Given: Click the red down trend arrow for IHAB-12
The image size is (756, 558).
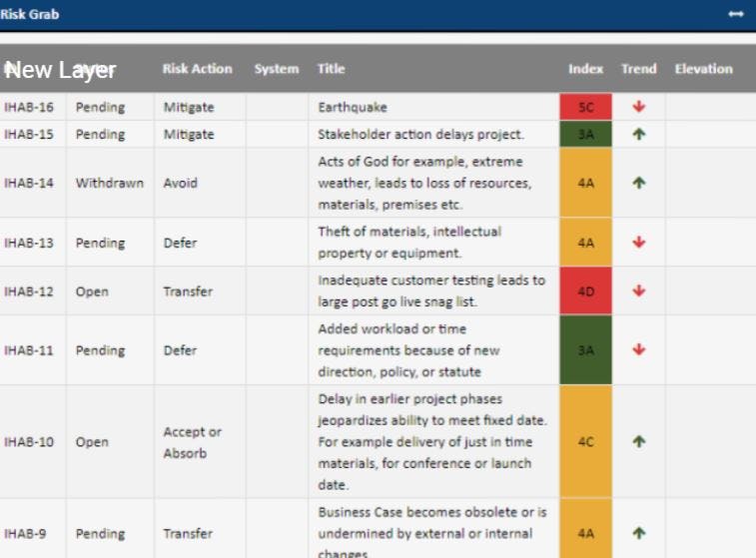Looking at the screenshot, I should tap(639, 291).
